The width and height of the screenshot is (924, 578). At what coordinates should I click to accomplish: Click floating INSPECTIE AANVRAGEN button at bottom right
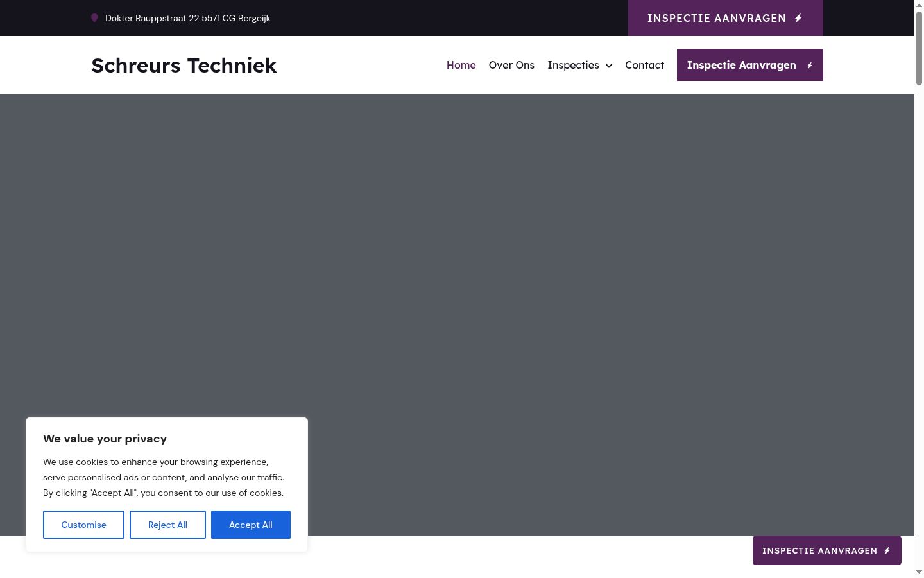click(827, 550)
